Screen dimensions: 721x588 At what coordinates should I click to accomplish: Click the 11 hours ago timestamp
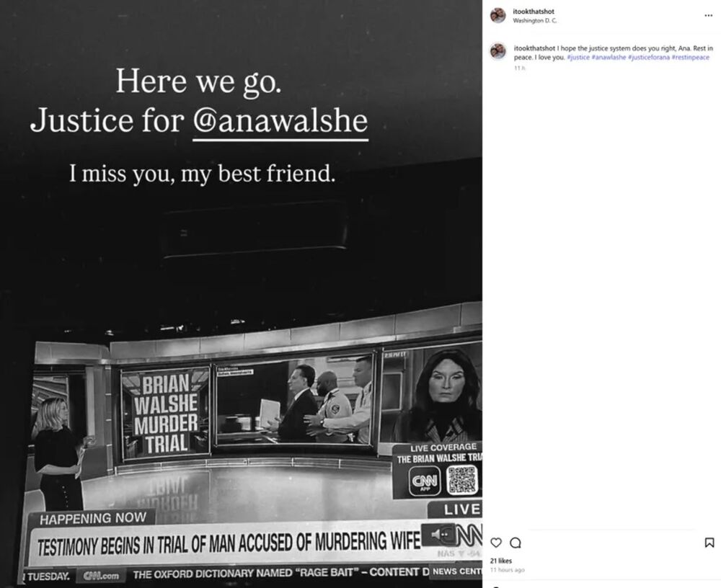tap(507, 570)
